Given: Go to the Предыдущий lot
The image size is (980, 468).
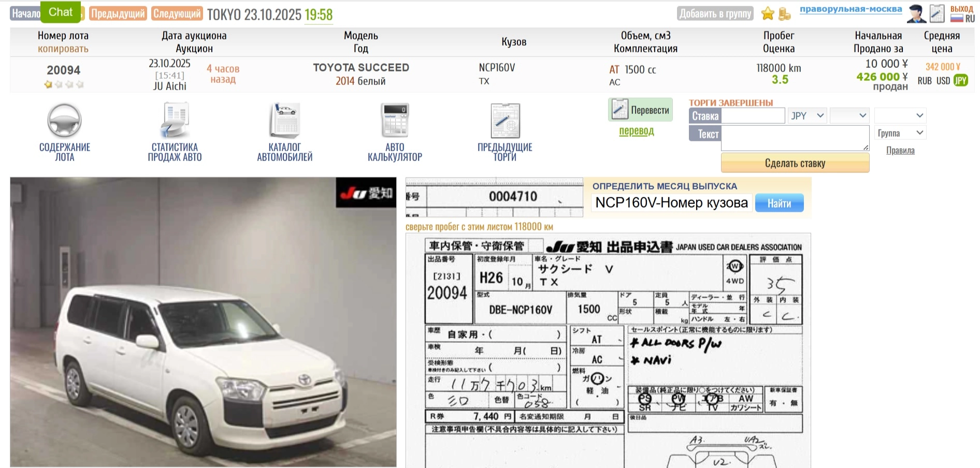Looking at the screenshot, I should point(118,14).
